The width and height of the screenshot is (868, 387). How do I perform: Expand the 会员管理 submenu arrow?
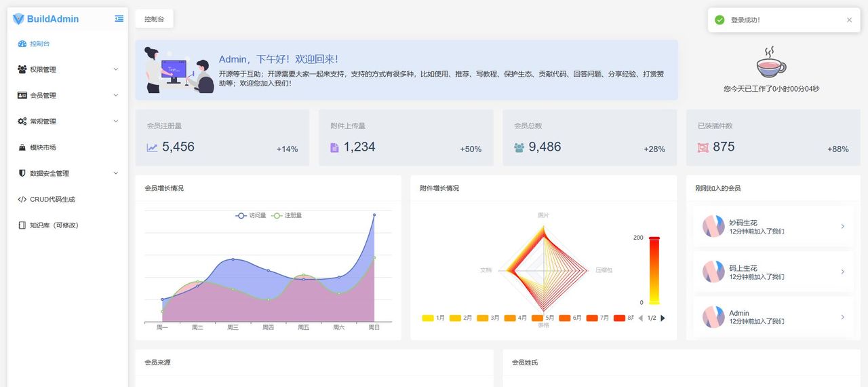pyautogui.click(x=116, y=95)
